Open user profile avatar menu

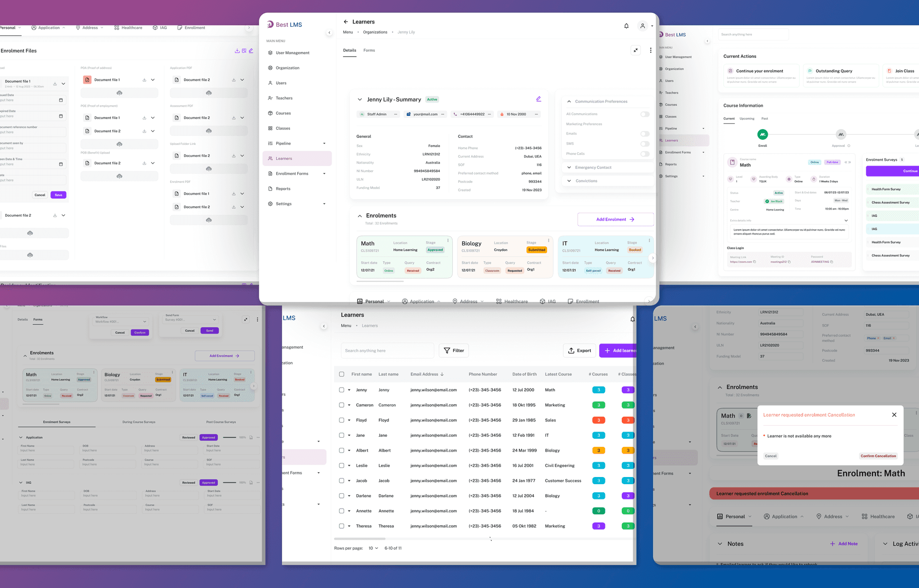pos(643,26)
